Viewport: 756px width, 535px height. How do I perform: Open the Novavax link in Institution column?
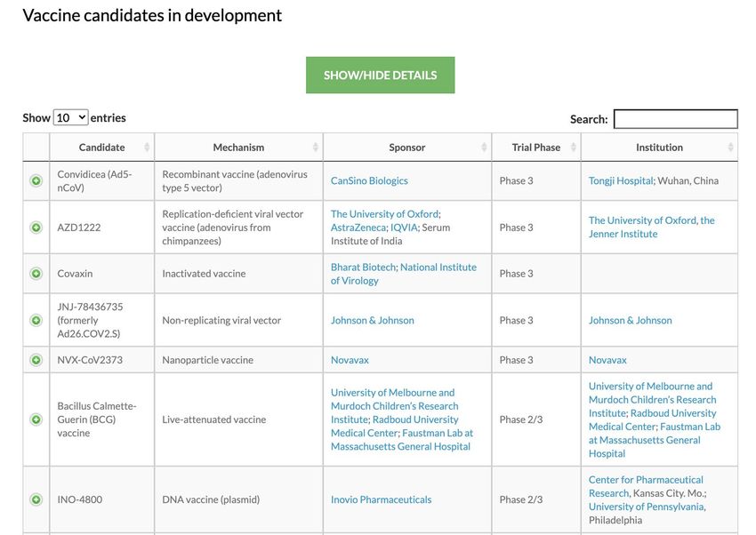pyautogui.click(x=607, y=360)
